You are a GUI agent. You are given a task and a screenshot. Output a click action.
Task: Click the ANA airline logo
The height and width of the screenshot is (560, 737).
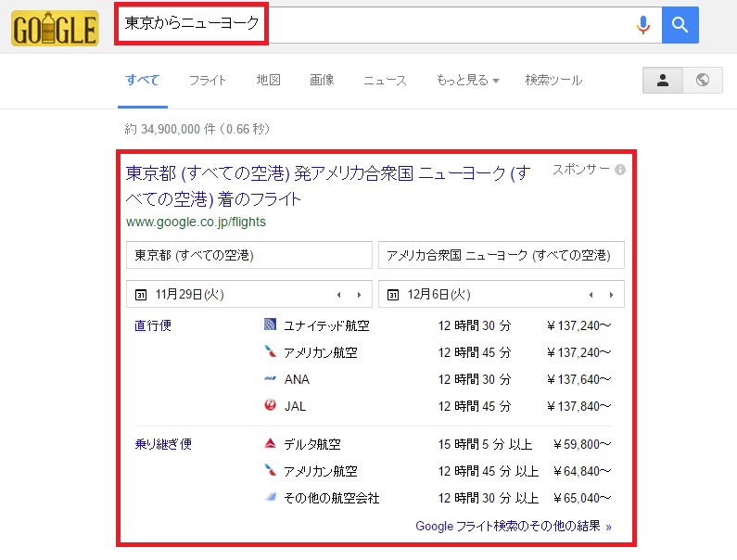(x=270, y=378)
